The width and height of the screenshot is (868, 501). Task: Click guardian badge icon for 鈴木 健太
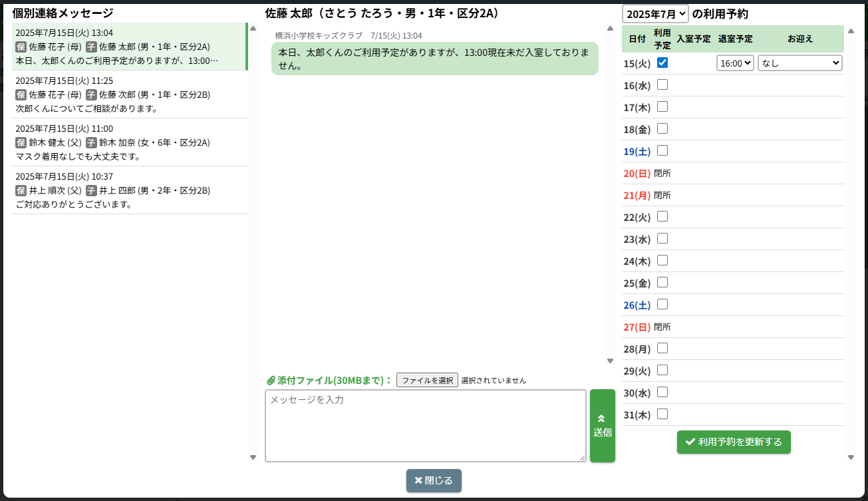click(21, 143)
